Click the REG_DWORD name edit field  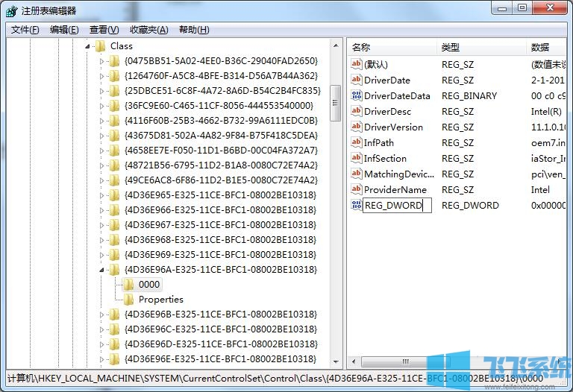click(396, 206)
